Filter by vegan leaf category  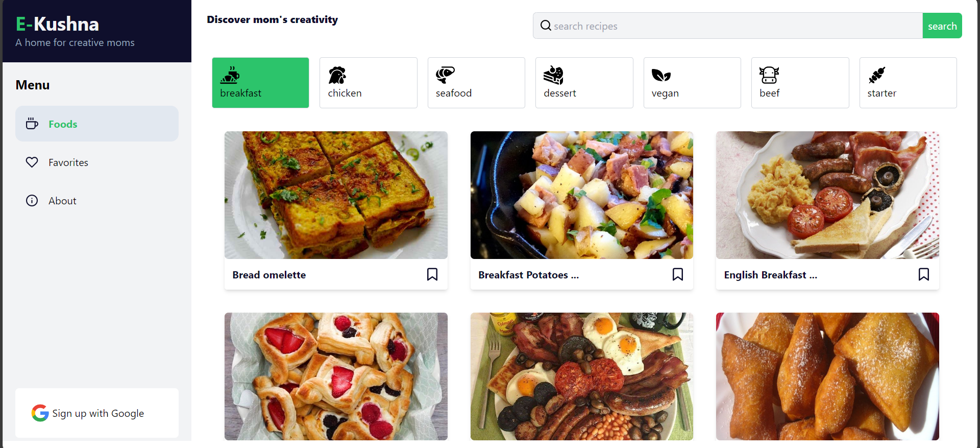pyautogui.click(x=661, y=76)
